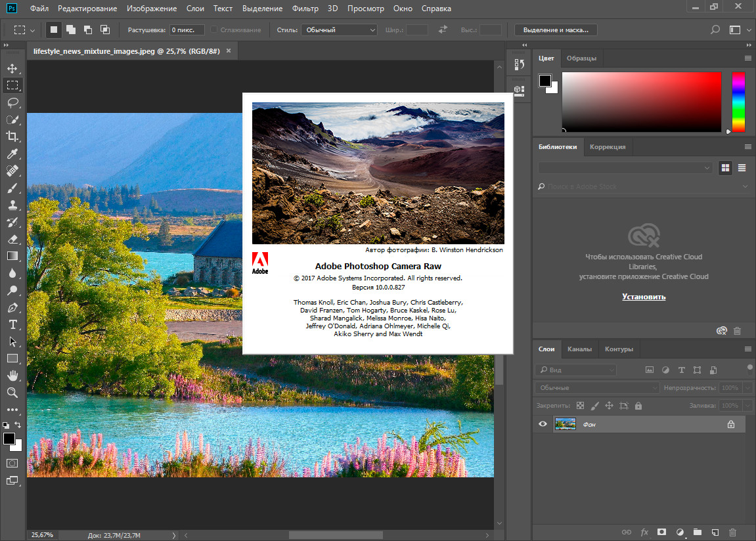The width and height of the screenshot is (756, 541).
Task: Click the rainbow hue slider strip
Action: pos(738,102)
